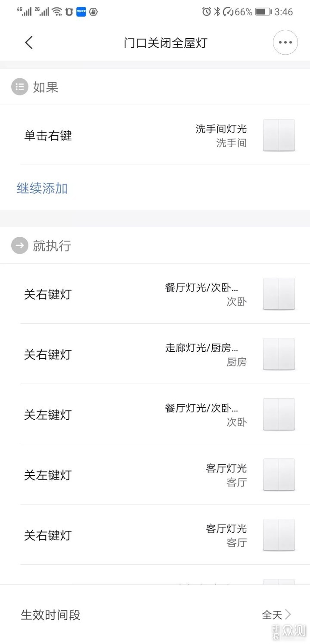310x644 pixels.
Task: Open the 生效时间段 time period setting
Action: pyautogui.click(x=51, y=615)
